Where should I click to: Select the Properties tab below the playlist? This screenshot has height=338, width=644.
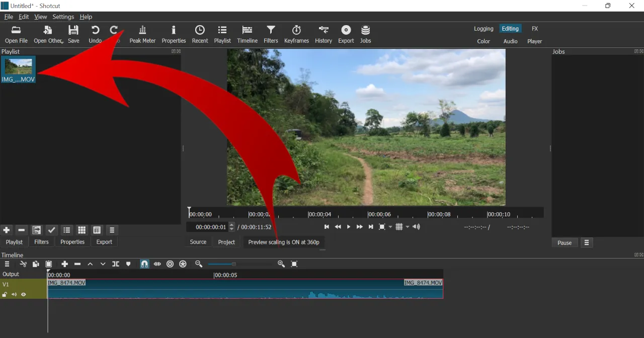72,242
